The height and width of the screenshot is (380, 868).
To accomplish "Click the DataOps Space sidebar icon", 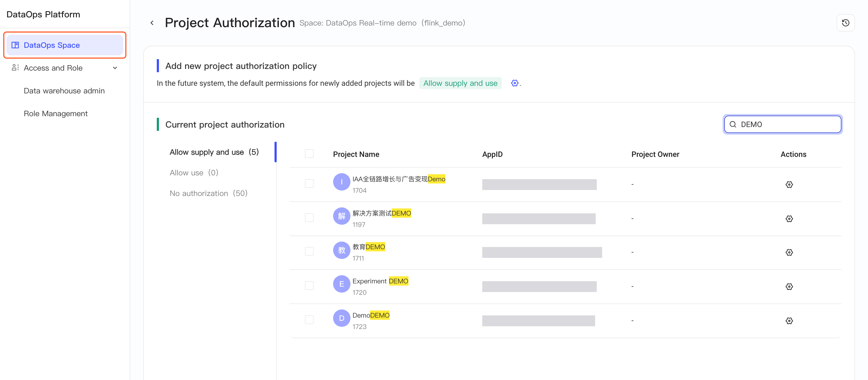I will coord(15,45).
